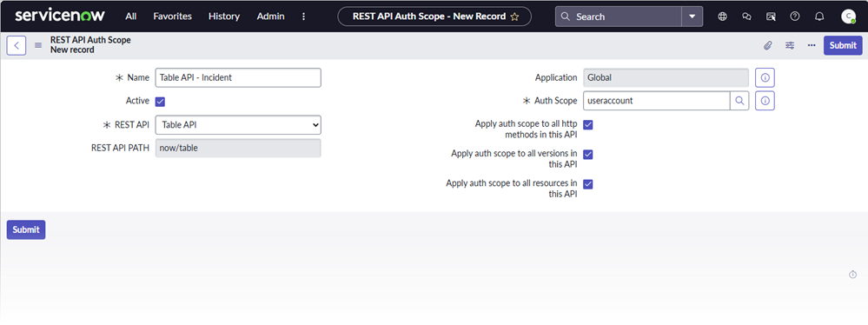Go back using the back arrow button

(x=17, y=45)
